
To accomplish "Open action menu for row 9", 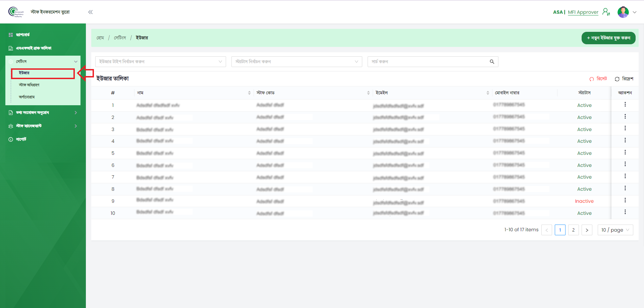I will pyautogui.click(x=625, y=200).
